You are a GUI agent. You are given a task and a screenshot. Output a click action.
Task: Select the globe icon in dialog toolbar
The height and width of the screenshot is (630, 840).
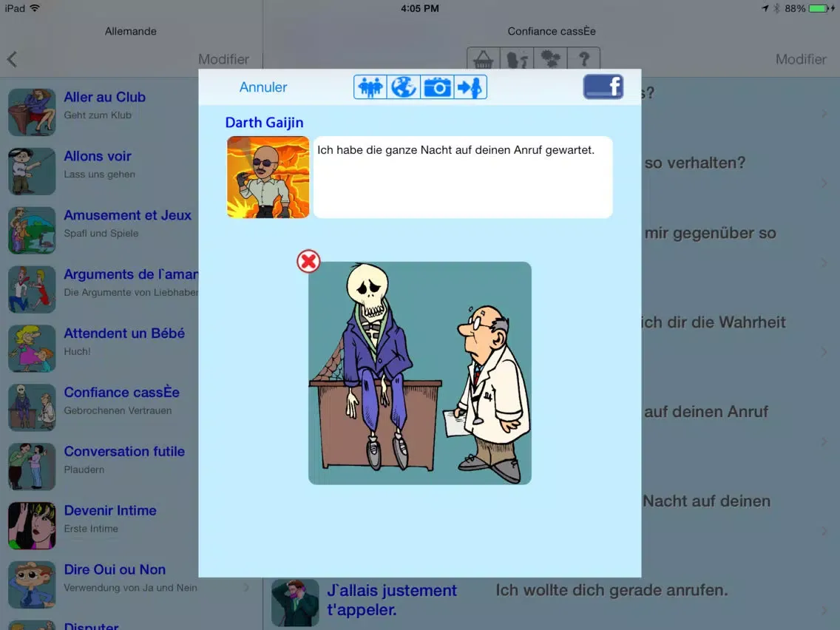[404, 87]
